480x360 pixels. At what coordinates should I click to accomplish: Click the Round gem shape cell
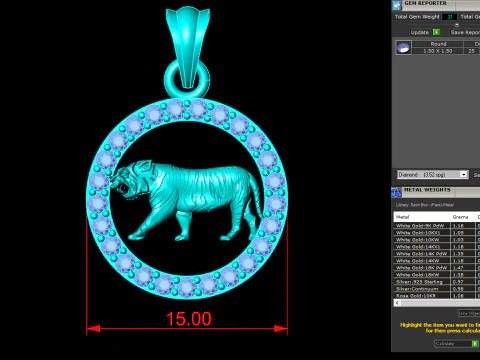click(x=438, y=44)
